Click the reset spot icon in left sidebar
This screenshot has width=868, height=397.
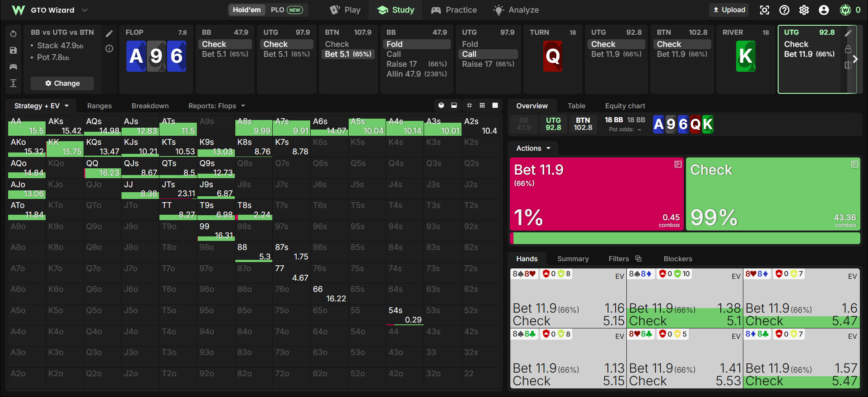tap(14, 34)
